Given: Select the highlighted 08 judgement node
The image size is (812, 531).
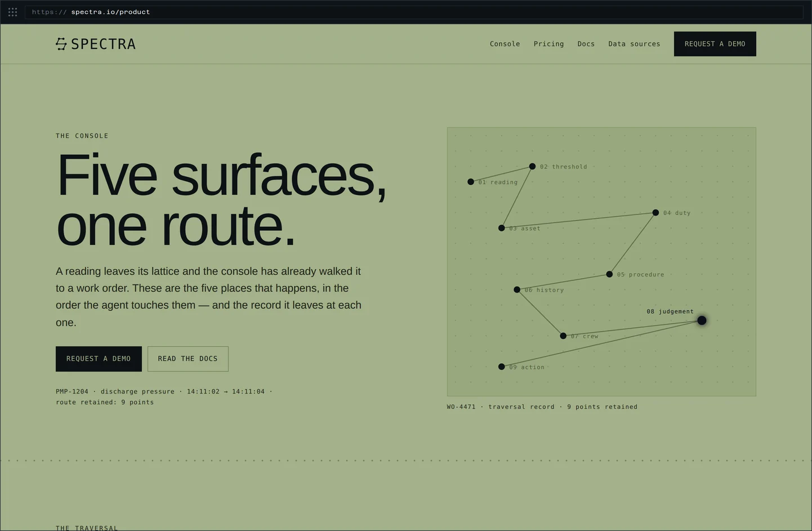Looking at the screenshot, I should pos(702,320).
